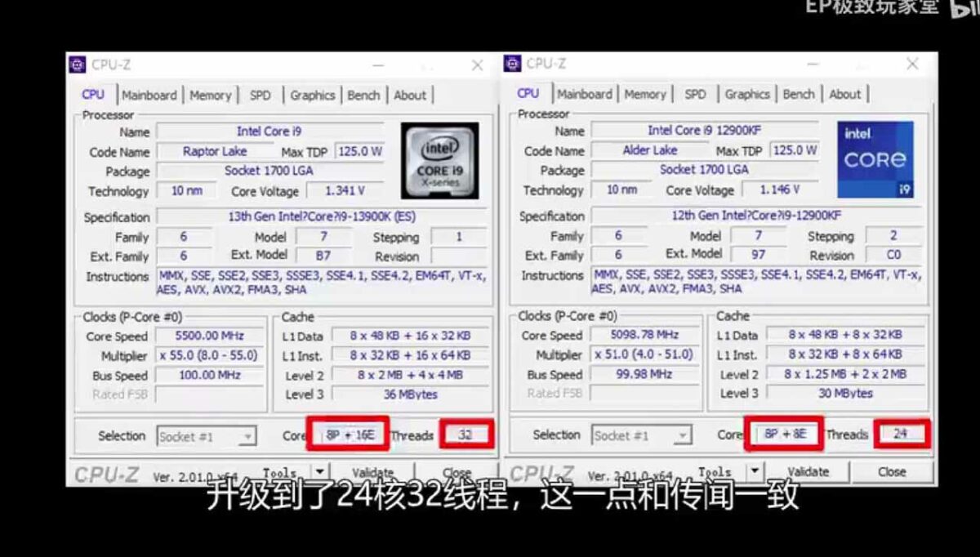Open Memory tab in Alder Lake window

pos(645,95)
